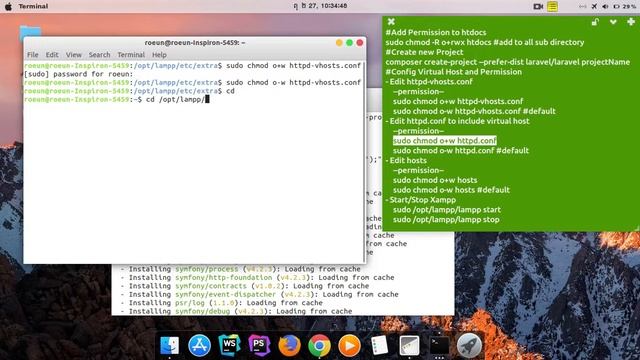Open the orange media player icon

point(349,345)
